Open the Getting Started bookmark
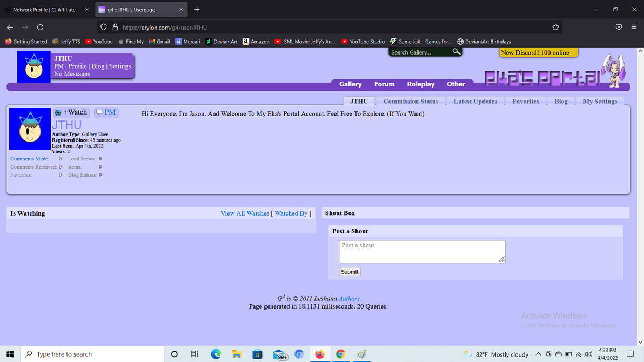Screen dimensions: 644x362 pyautogui.click(x=26, y=42)
